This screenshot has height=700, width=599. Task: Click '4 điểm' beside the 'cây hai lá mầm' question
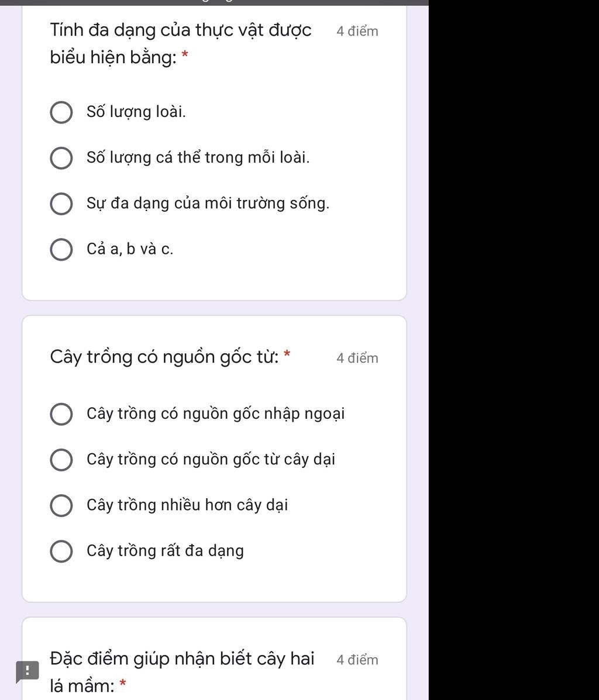click(x=357, y=660)
